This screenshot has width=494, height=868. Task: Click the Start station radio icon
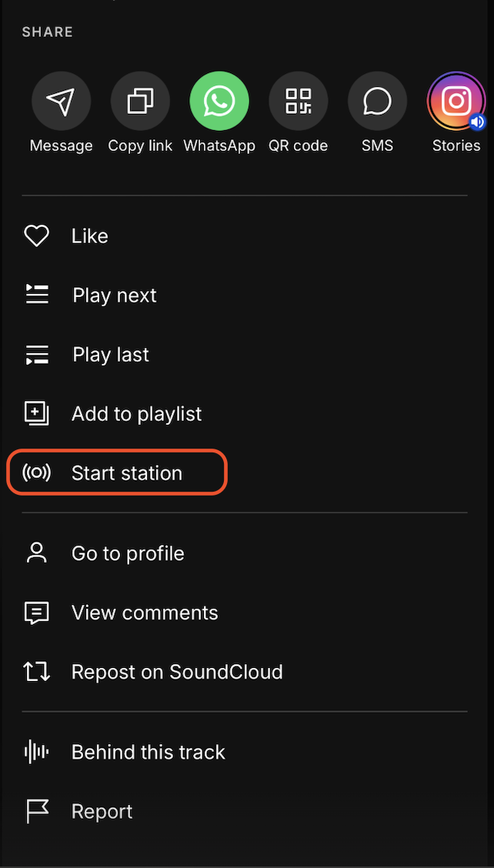tap(37, 472)
